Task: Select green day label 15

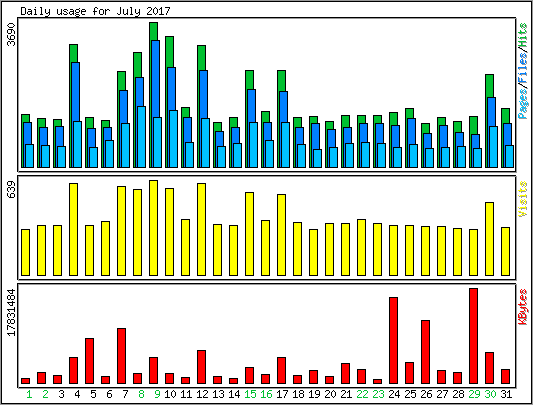Action: click(250, 394)
